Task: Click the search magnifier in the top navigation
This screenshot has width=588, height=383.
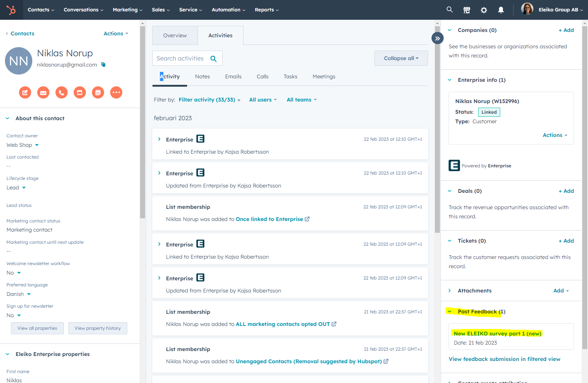Action: click(x=449, y=10)
